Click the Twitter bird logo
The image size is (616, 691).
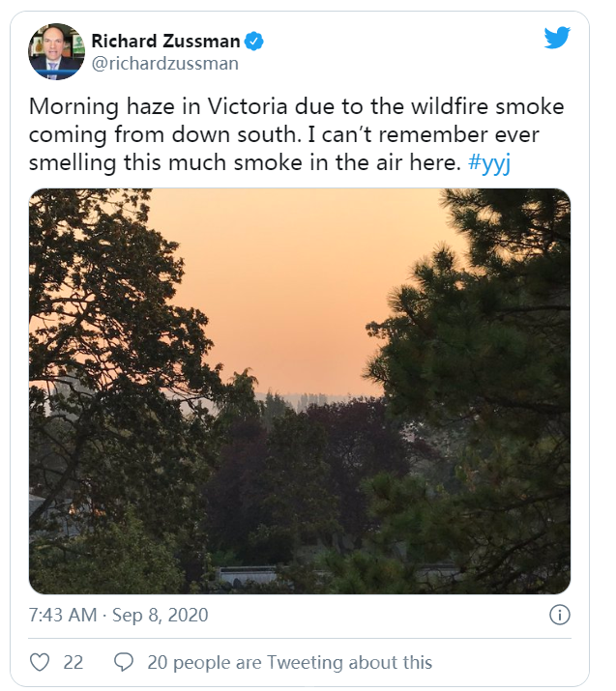pyautogui.click(x=557, y=39)
